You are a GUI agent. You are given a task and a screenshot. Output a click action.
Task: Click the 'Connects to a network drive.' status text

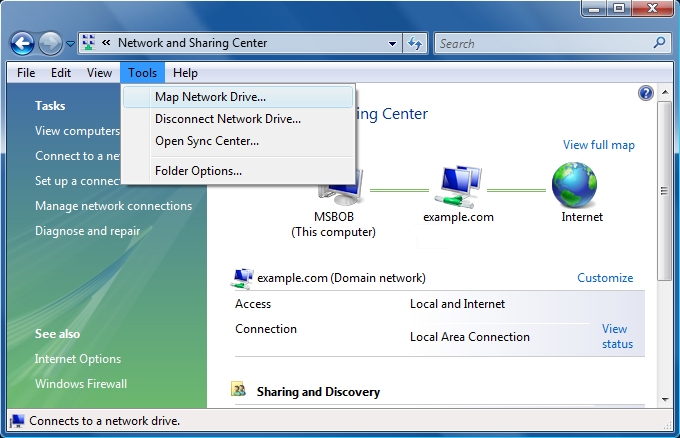[105, 421]
